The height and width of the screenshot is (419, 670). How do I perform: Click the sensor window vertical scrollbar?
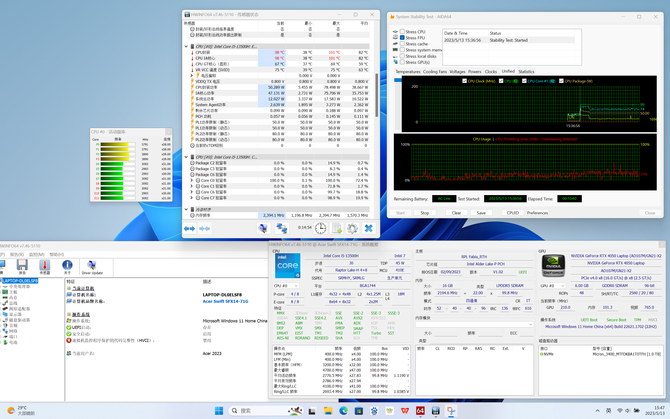click(376, 95)
